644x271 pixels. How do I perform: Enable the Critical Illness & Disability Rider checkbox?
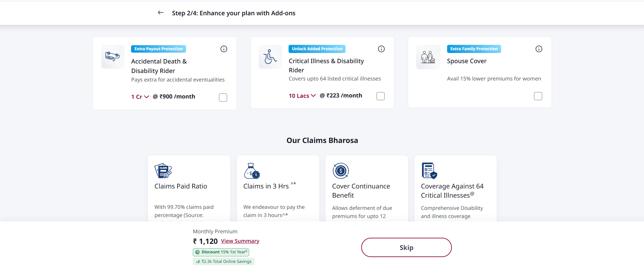tap(381, 96)
